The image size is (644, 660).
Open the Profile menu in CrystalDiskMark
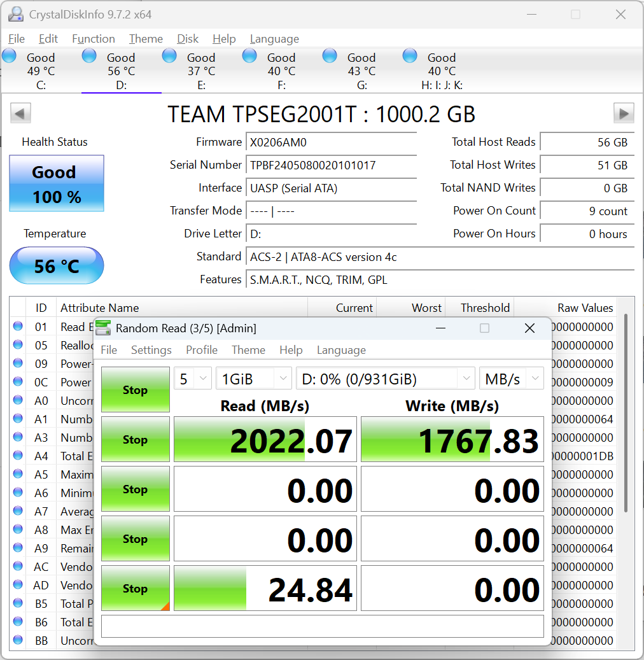[201, 350]
